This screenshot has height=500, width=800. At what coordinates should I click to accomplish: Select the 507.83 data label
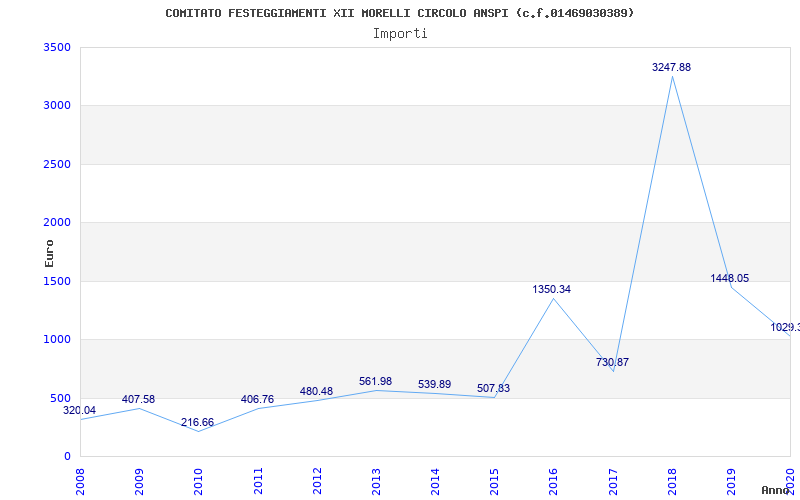pos(493,388)
